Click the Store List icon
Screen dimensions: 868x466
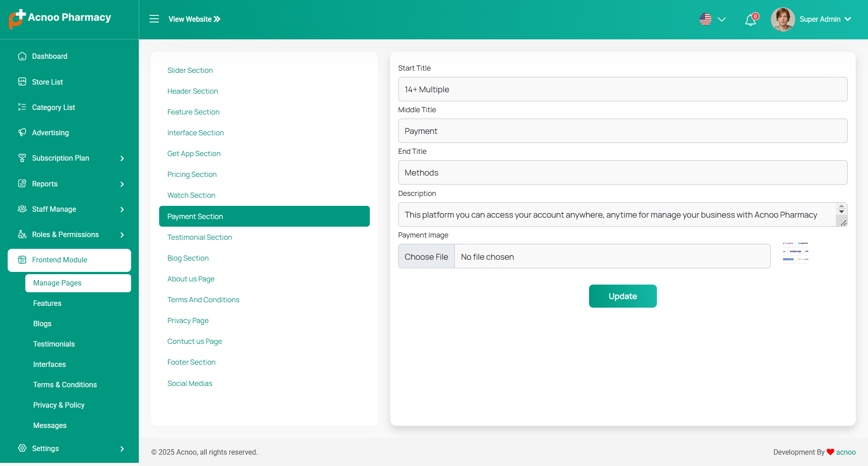(x=22, y=82)
